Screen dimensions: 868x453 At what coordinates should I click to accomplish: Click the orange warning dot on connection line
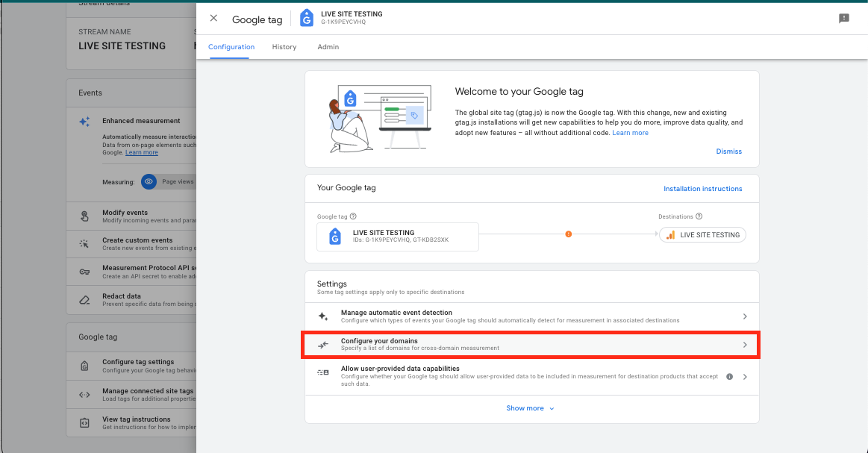pyautogui.click(x=569, y=234)
